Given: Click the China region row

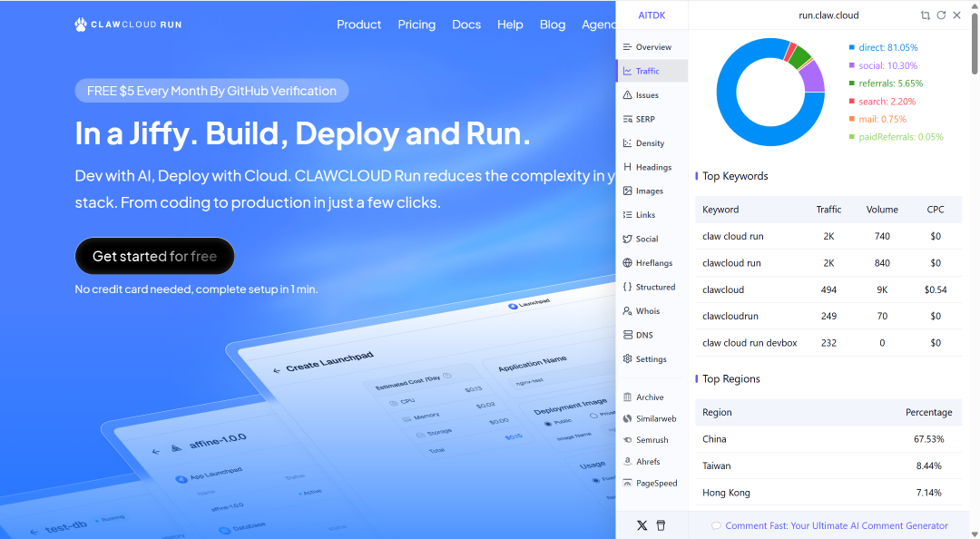Looking at the screenshot, I should pyautogui.click(x=828, y=439).
